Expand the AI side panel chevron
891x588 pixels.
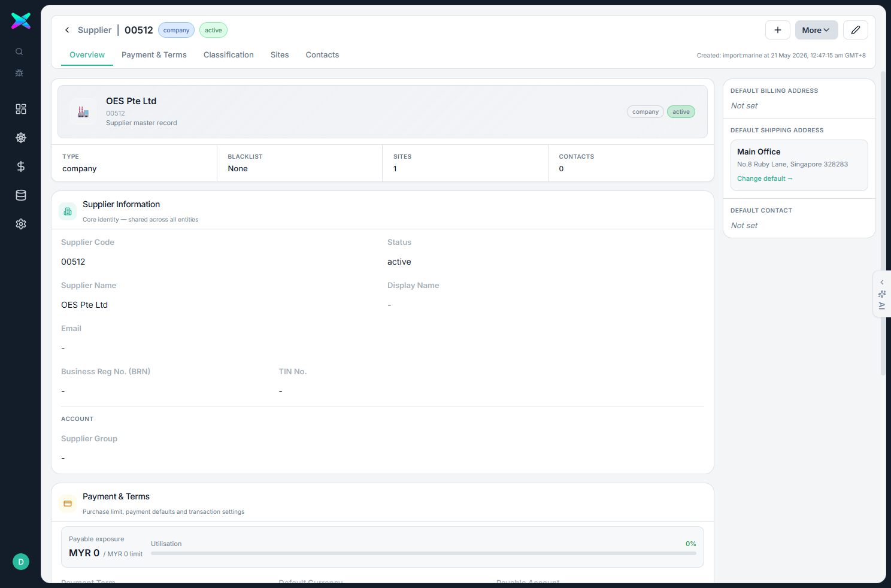(x=882, y=282)
